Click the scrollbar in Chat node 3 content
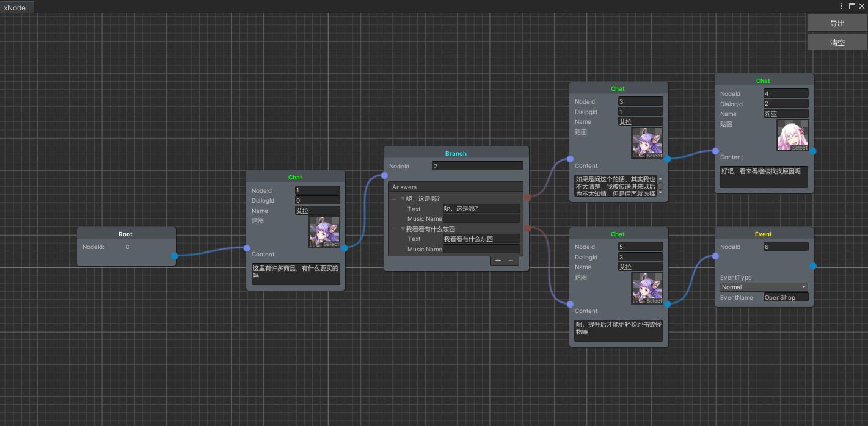Viewport: 868px width, 426px height. [x=660, y=186]
